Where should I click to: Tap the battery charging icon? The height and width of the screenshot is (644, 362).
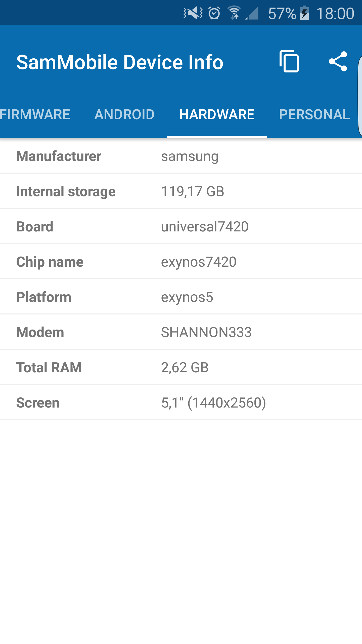point(304,13)
